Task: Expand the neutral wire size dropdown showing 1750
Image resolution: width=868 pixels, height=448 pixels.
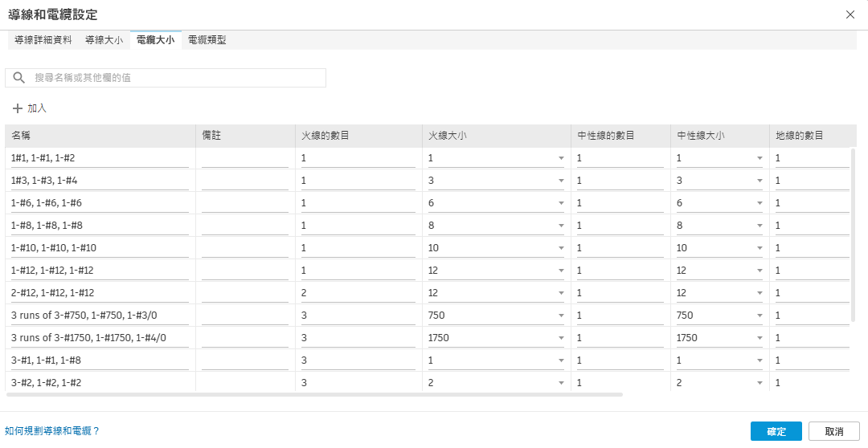Action: tap(759, 339)
